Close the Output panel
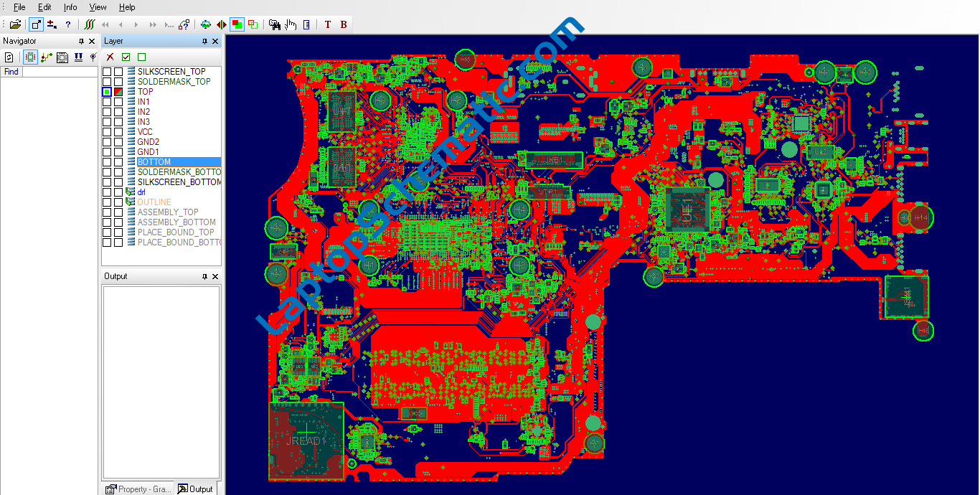This screenshot has height=495, width=980. pos(216,276)
